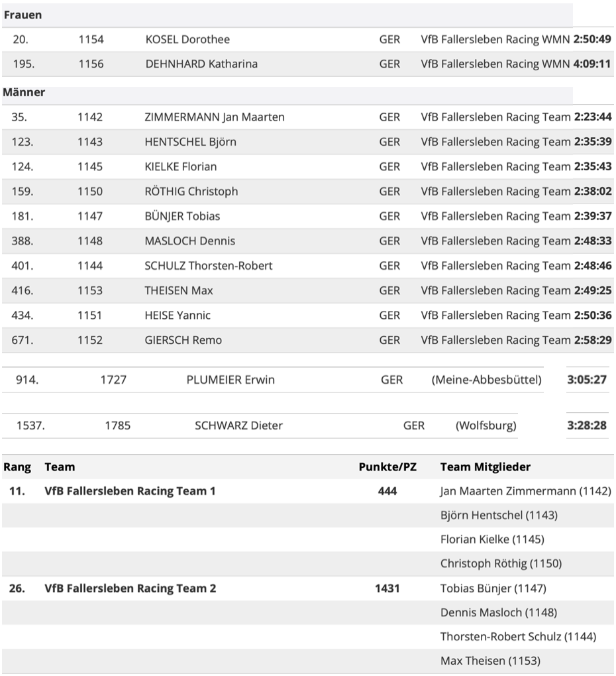Image resolution: width=616 pixels, height=676 pixels.
Task: Click the time 2:58:29 for Giersch
Action: (x=592, y=340)
